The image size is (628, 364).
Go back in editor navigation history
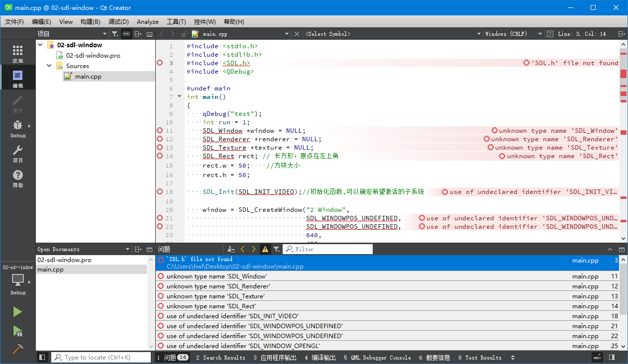(x=161, y=34)
